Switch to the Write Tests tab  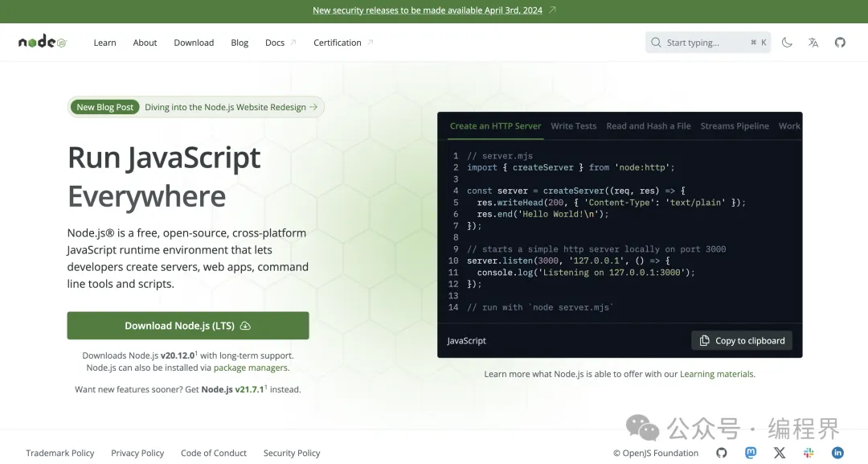click(573, 126)
